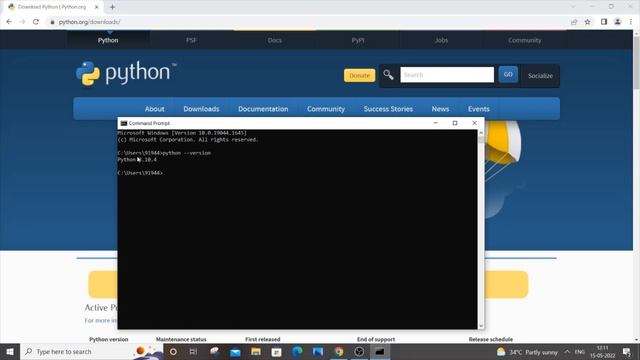Screen dimensions: 640x360
Task: Open the Downloads menu in main nav
Action: (x=201, y=109)
